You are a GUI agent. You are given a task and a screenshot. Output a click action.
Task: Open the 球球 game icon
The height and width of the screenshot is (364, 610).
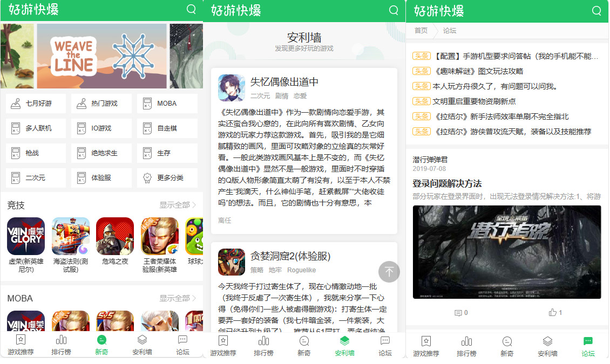(x=194, y=236)
